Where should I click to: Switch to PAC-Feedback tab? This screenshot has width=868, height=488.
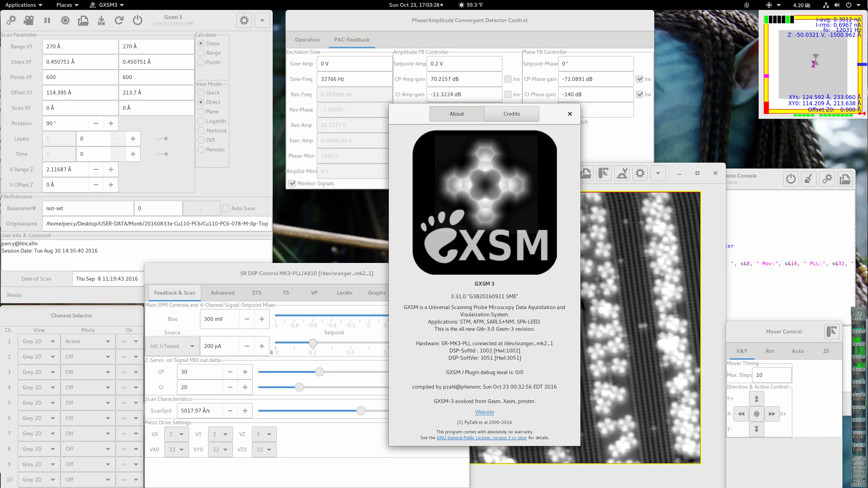point(352,39)
